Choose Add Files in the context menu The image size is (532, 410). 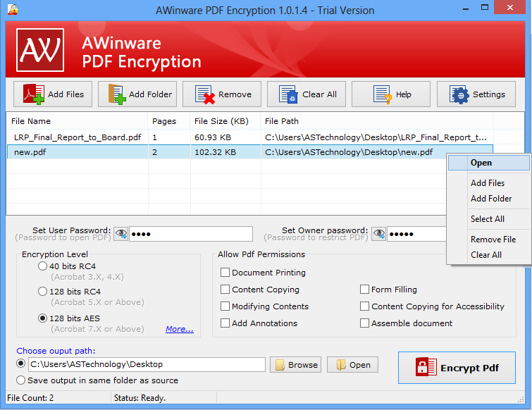488,183
